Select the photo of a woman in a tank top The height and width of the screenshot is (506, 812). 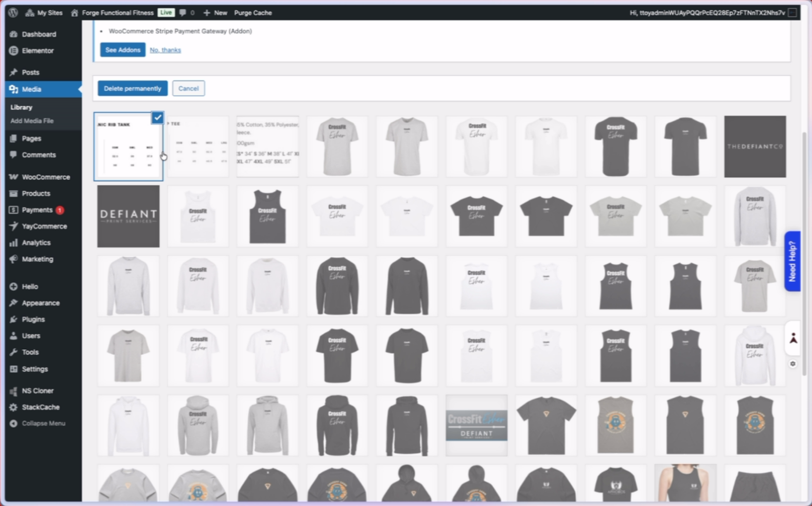pyautogui.click(x=685, y=483)
